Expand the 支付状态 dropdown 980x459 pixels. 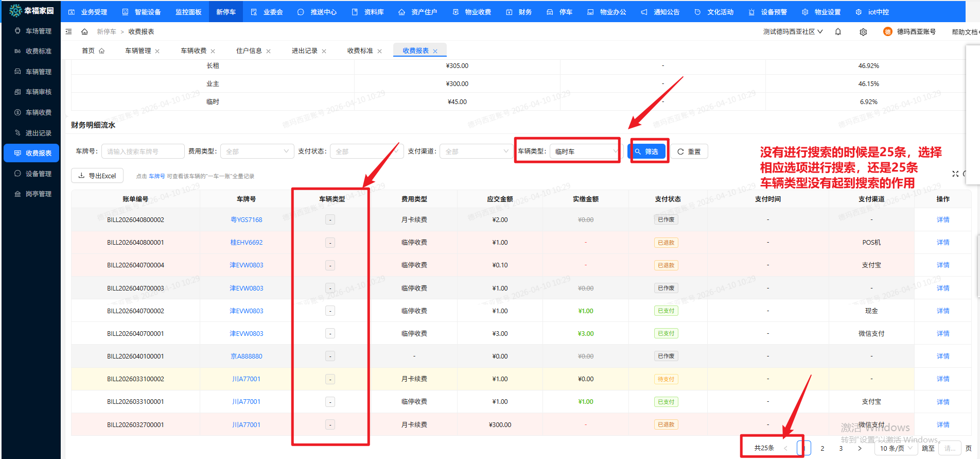tap(366, 151)
